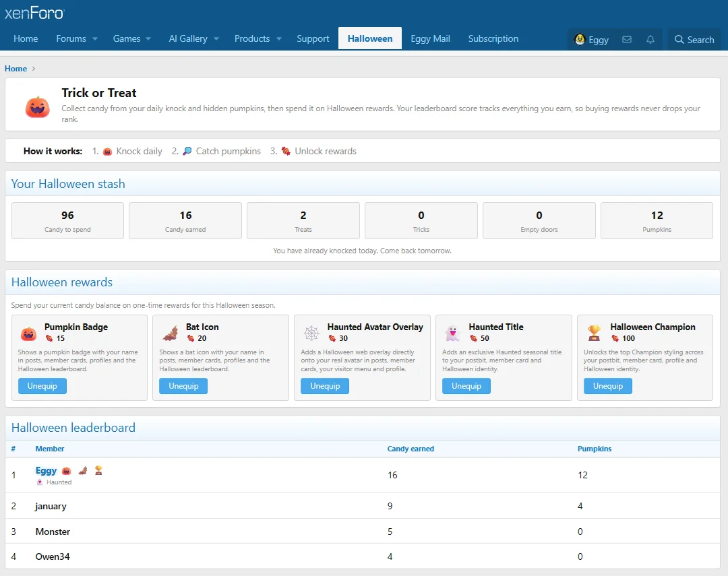Image resolution: width=728 pixels, height=576 pixels.
Task: Open the Home navigation tab
Action: pyautogui.click(x=26, y=38)
